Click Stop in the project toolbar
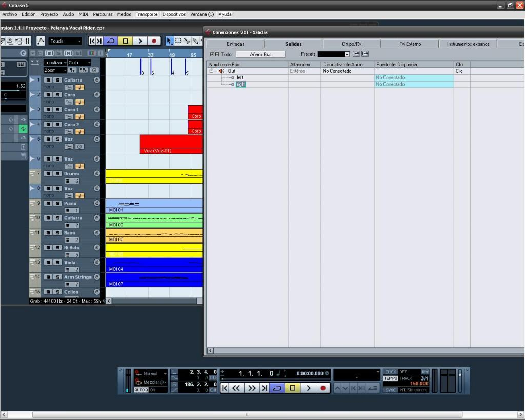 pyautogui.click(x=126, y=41)
